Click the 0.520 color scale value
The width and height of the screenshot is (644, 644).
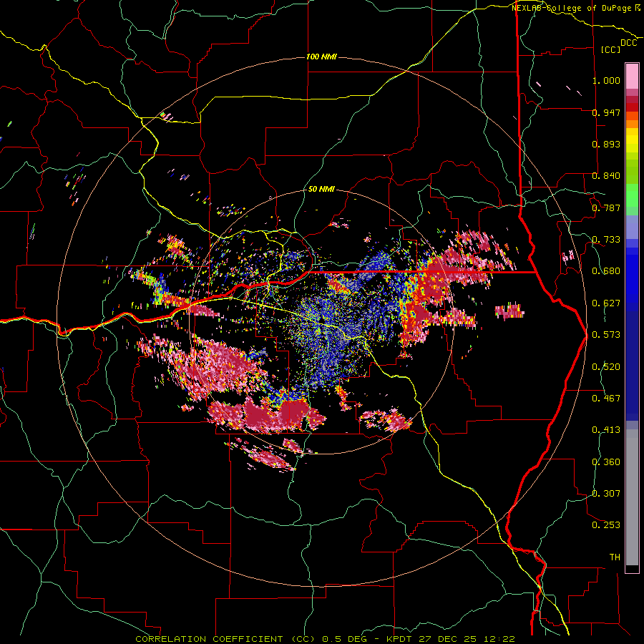point(606,367)
